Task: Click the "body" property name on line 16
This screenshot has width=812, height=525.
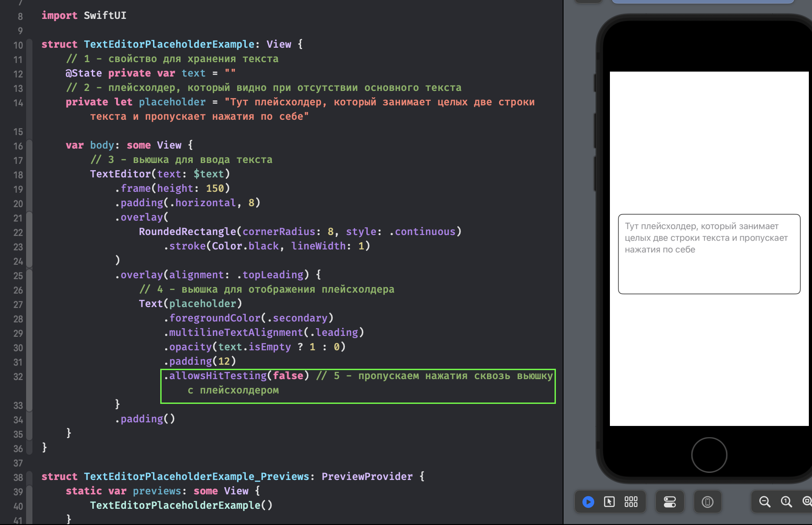Action: [102, 145]
